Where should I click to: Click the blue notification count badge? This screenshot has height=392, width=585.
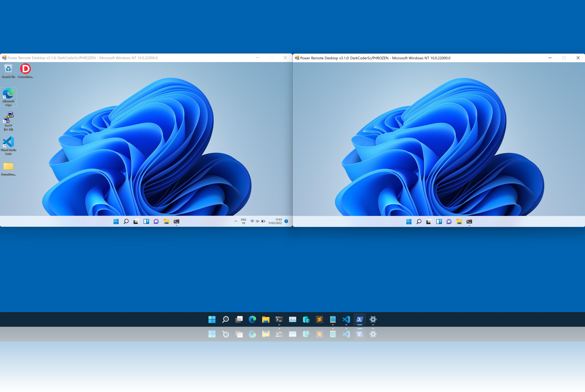pyautogui.click(x=286, y=221)
